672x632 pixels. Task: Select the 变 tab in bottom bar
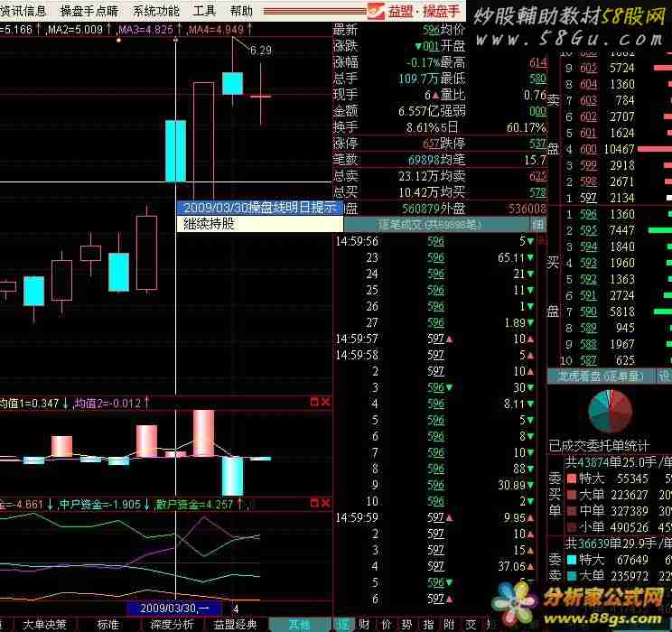[471, 624]
